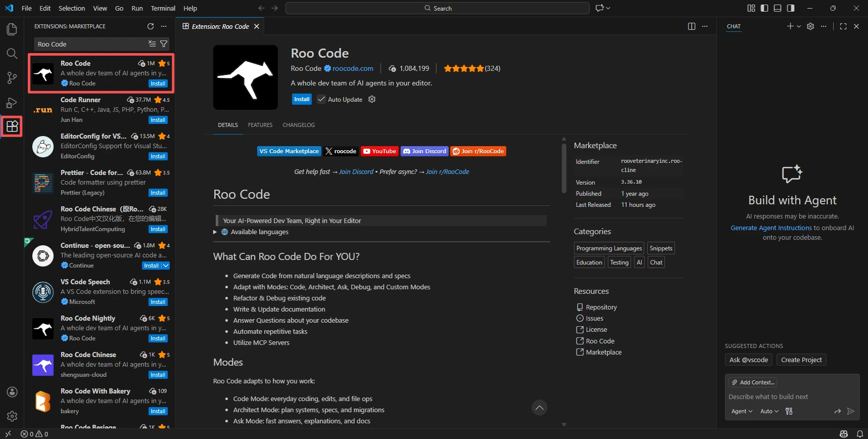The width and height of the screenshot is (868, 439).
Task: Open the Explorer view in activity bar
Action: (12, 29)
